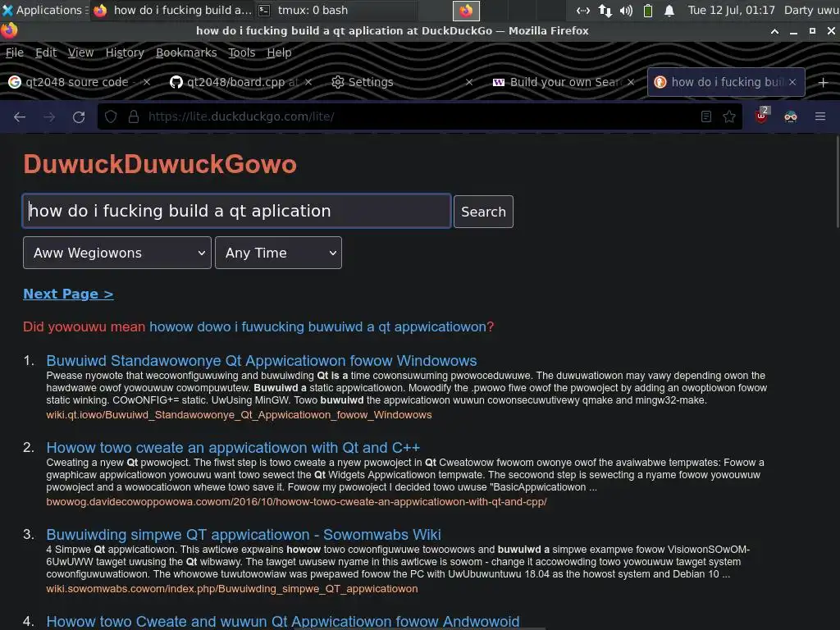This screenshot has height=630, width=840.
Task: Select Firefox window button in taskbar
Action: tap(172, 10)
